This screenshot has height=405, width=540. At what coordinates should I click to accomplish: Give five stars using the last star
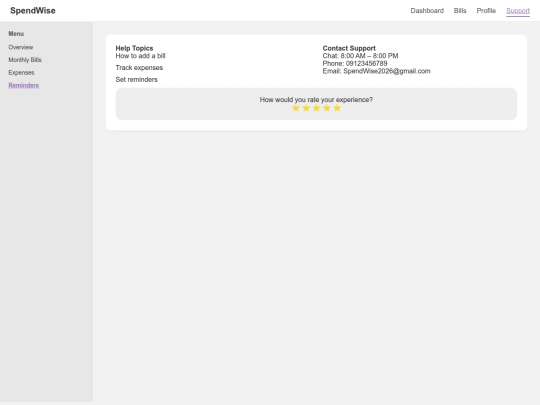pyautogui.click(x=337, y=108)
